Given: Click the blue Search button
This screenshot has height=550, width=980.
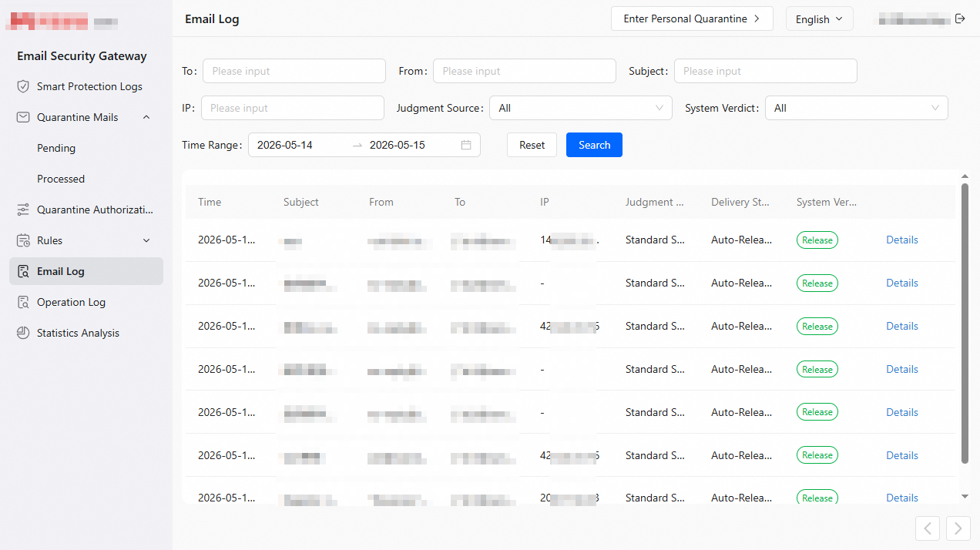Looking at the screenshot, I should click(594, 145).
